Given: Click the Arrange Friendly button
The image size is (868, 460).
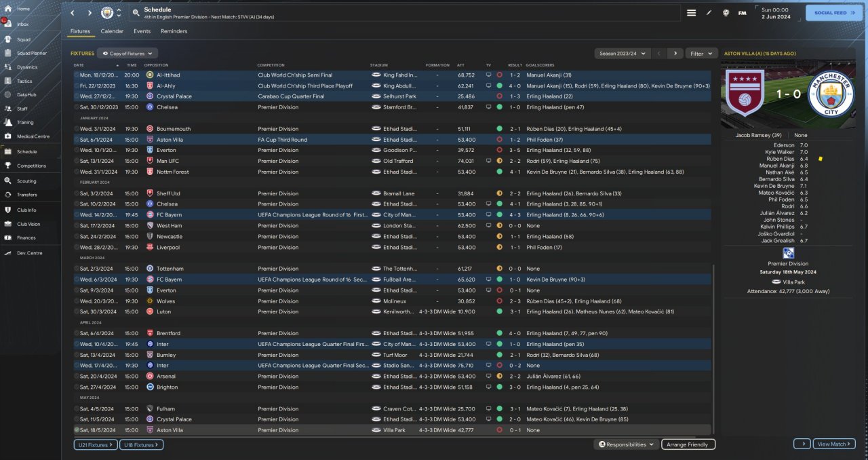Looking at the screenshot, I should tap(687, 444).
